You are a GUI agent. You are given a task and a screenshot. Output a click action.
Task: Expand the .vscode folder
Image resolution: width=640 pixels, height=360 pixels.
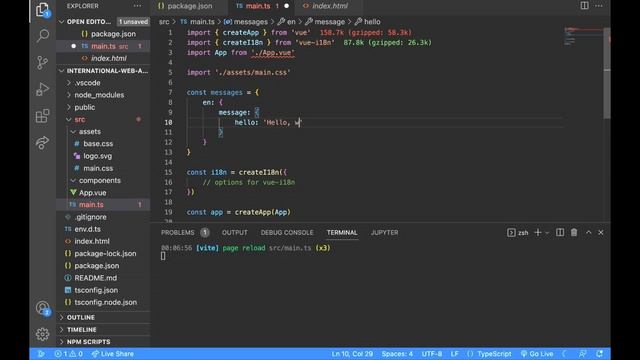point(69,83)
